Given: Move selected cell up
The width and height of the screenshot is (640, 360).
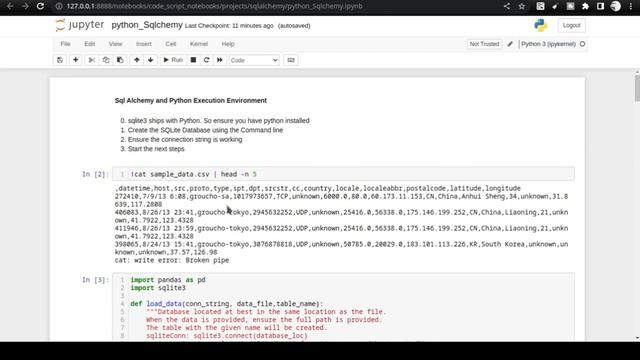Looking at the screenshot, I should tap(137, 60).
